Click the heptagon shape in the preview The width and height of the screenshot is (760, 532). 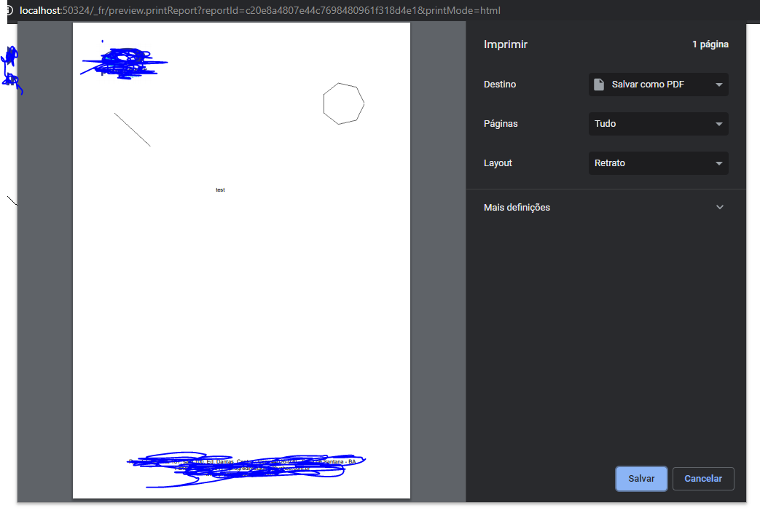[x=344, y=103]
